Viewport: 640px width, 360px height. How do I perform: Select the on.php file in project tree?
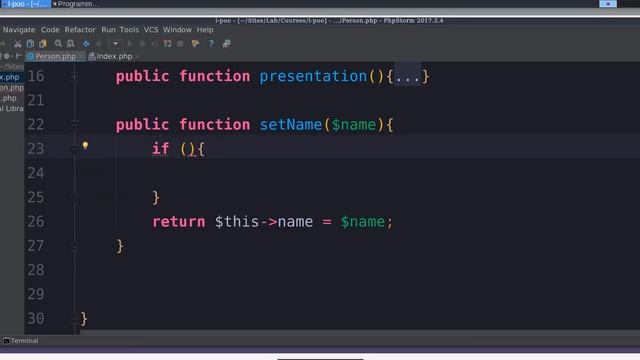pyautogui.click(x=12, y=87)
